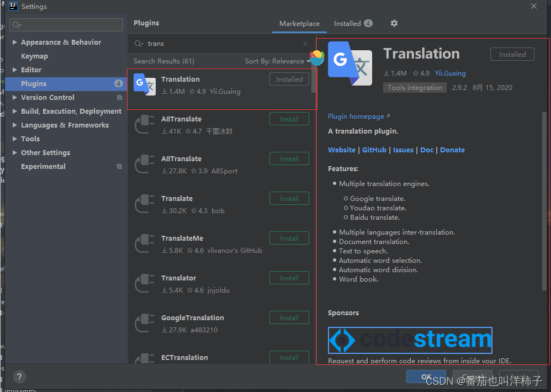Click the Tools integration tag
551x392 pixels.
point(415,87)
